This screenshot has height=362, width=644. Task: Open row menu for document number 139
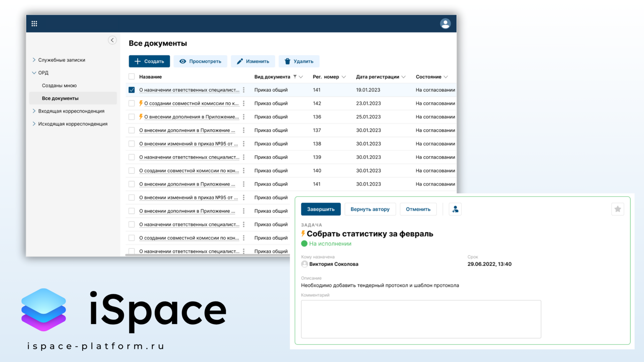tap(244, 157)
